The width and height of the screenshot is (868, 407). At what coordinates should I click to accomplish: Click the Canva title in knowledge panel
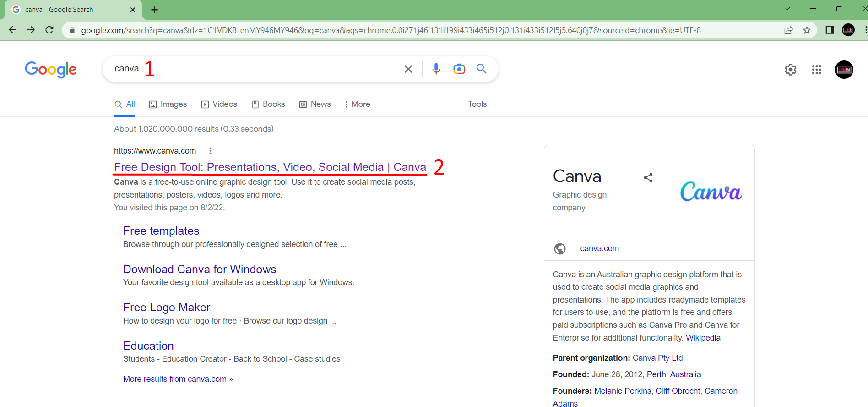click(x=577, y=176)
